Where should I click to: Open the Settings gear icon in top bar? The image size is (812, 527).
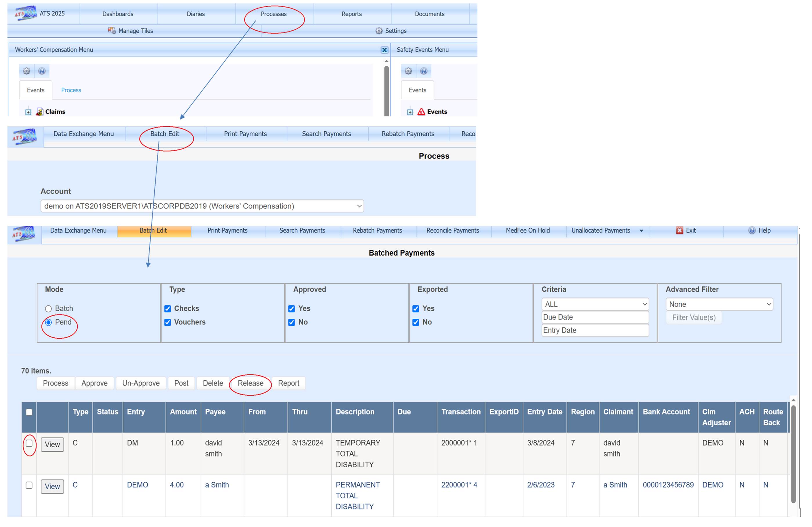point(379,31)
